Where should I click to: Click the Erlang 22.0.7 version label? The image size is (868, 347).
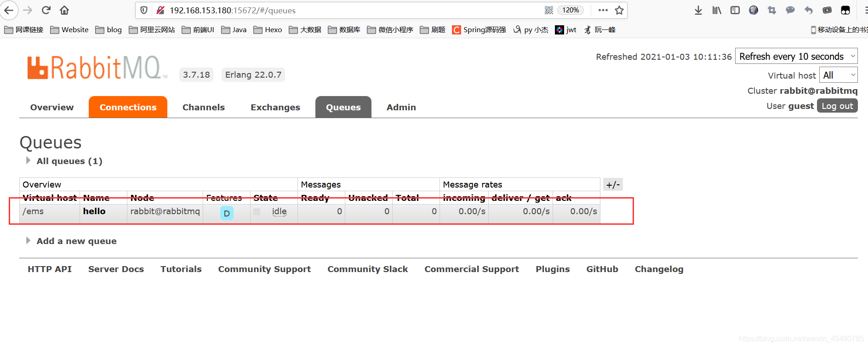coord(253,74)
